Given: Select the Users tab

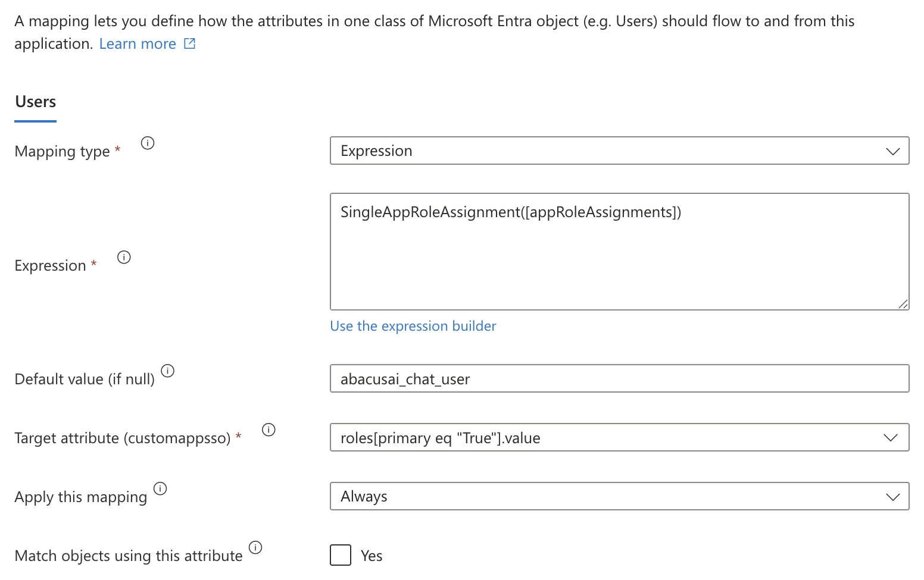Looking at the screenshot, I should (x=36, y=102).
